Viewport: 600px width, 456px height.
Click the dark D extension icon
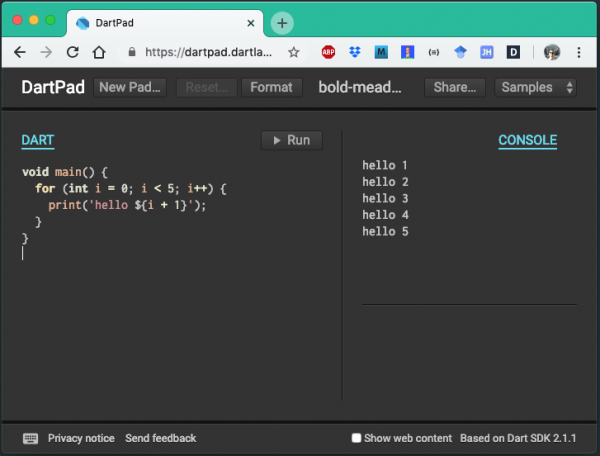pos(513,52)
